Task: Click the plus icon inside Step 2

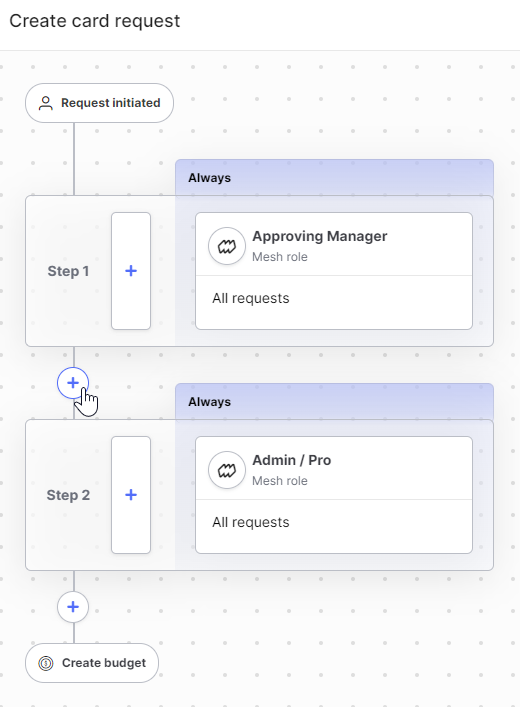Action: tap(131, 495)
